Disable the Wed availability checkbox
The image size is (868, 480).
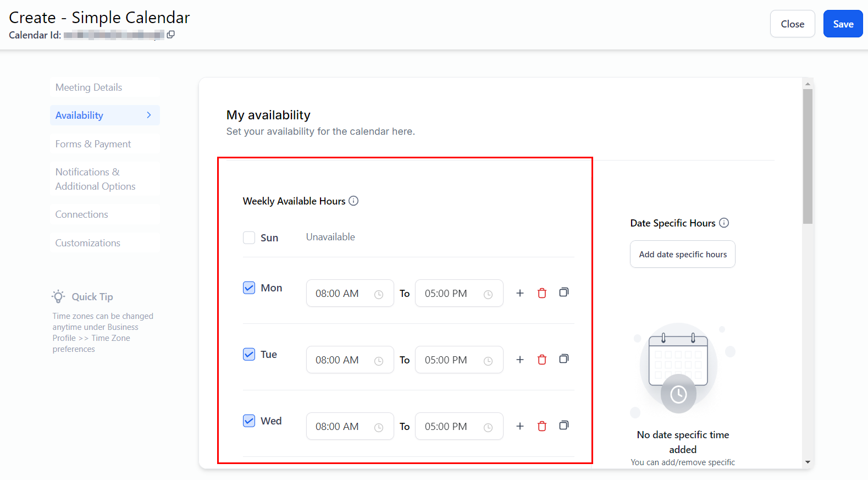click(x=249, y=421)
